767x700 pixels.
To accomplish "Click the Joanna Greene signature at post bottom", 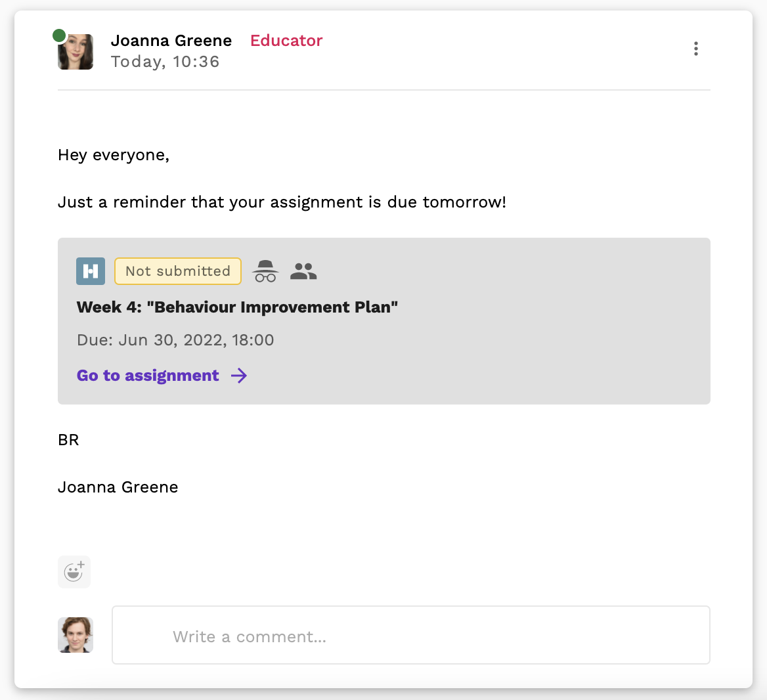I will (x=118, y=487).
